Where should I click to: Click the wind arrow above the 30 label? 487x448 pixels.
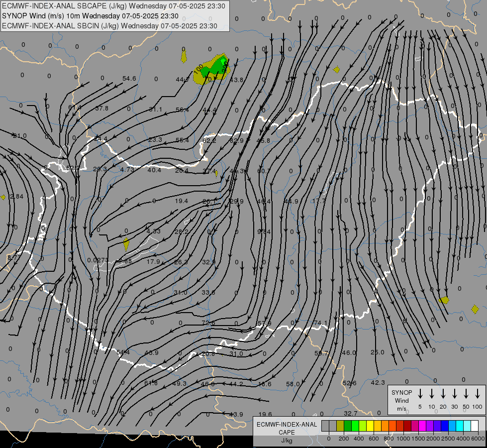click(x=454, y=394)
